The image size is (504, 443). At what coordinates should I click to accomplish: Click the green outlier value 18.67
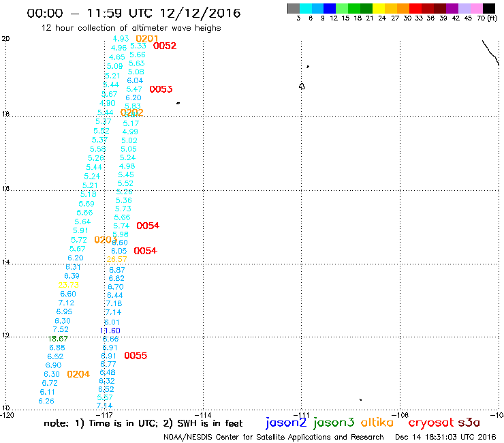[58, 339]
